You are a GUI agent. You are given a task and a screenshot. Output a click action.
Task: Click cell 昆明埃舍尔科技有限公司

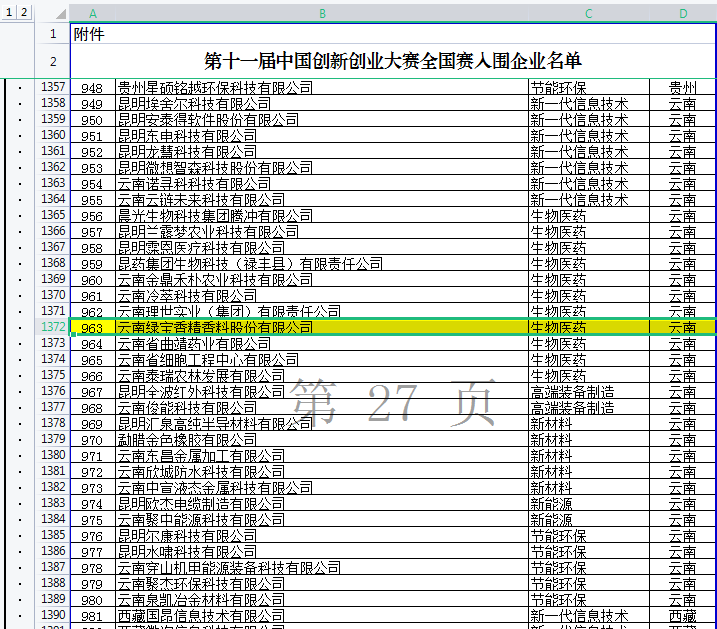pyautogui.click(x=322, y=103)
